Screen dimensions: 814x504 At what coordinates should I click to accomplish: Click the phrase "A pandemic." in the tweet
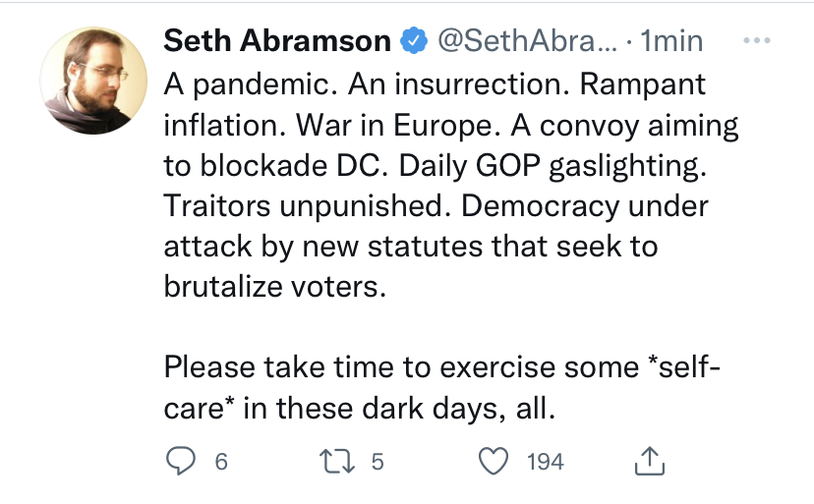click(x=237, y=84)
